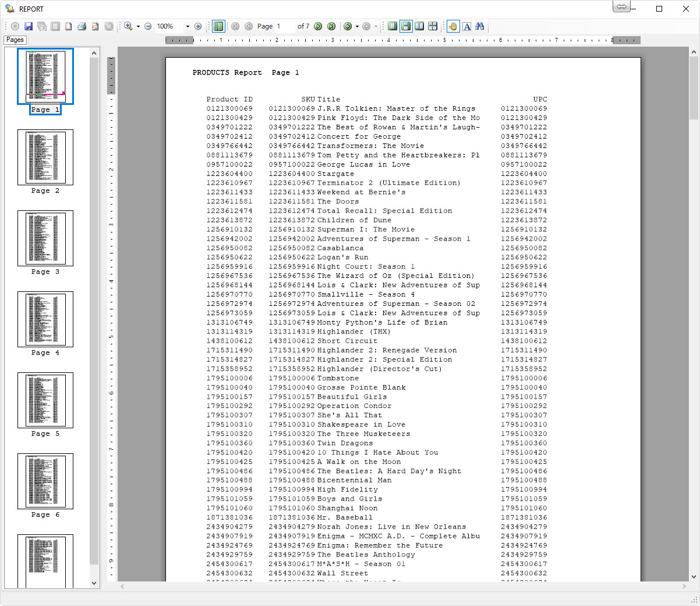700x606 pixels.
Task: Click the 'PRODUCTS Report' header text
Action: point(227,72)
